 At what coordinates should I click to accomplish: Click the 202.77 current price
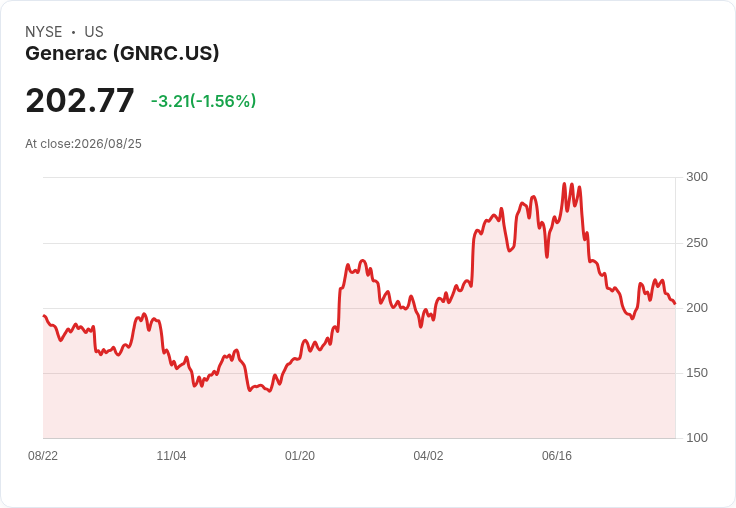(x=80, y=100)
